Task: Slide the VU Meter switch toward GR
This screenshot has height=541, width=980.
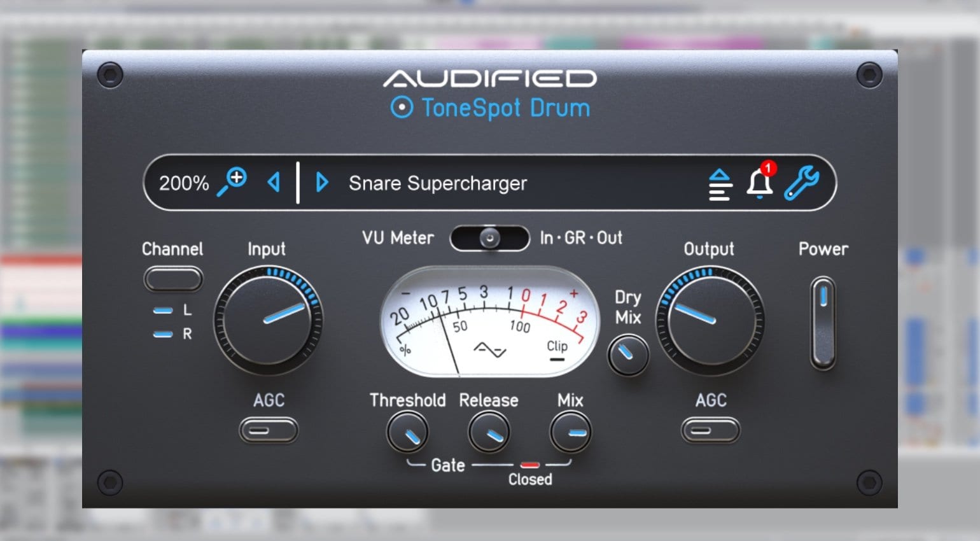Action: (x=489, y=238)
